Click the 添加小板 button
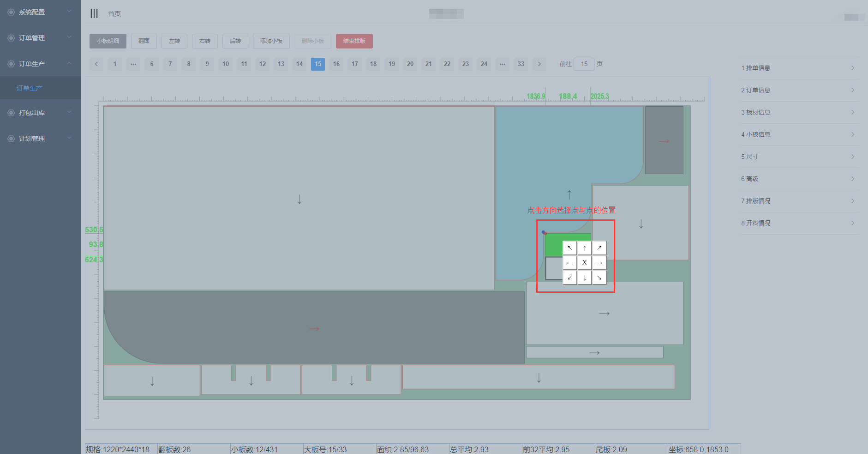The width and height of the screenshot is (868, 454). [x=271, y=41]
